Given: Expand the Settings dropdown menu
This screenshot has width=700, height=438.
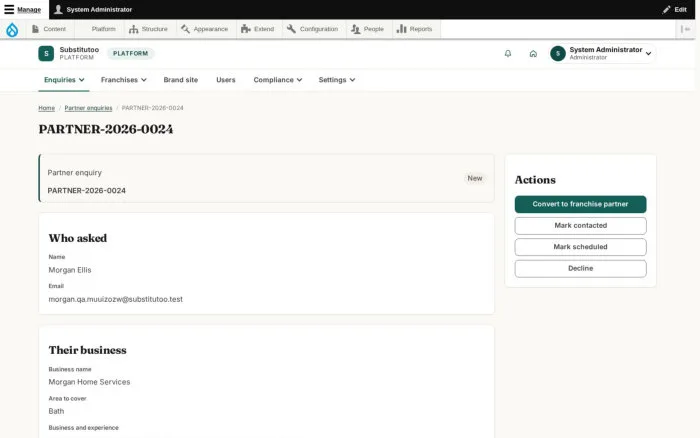Looking at the screenshot, I should point(337,80).
